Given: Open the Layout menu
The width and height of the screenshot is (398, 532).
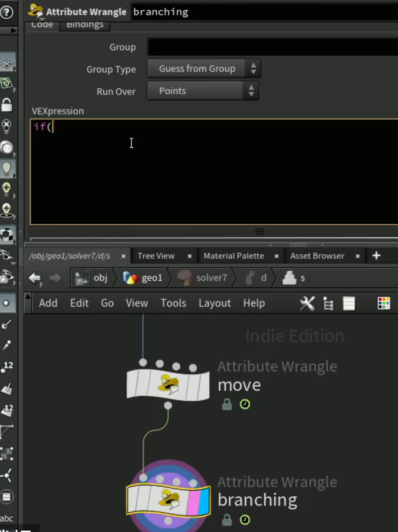Looking at the screenshot, I should pyautogui.click(x=214, y=303).
